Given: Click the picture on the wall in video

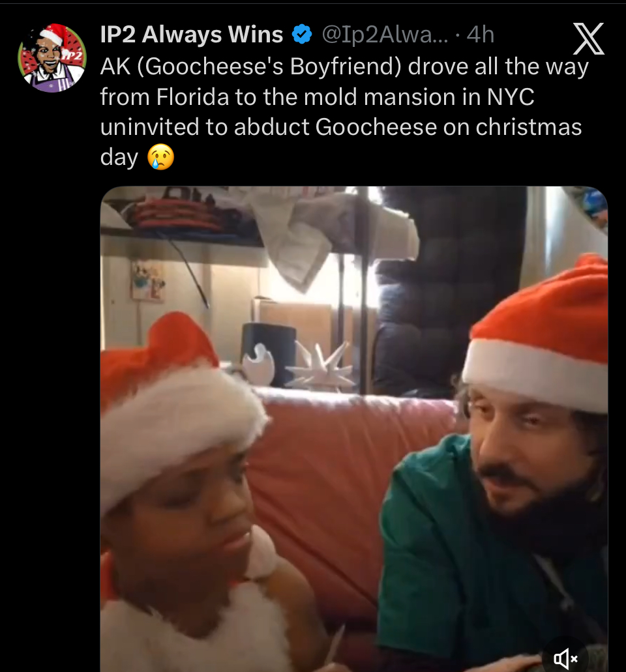Looking at the screenshot, I should click(147, 281).
